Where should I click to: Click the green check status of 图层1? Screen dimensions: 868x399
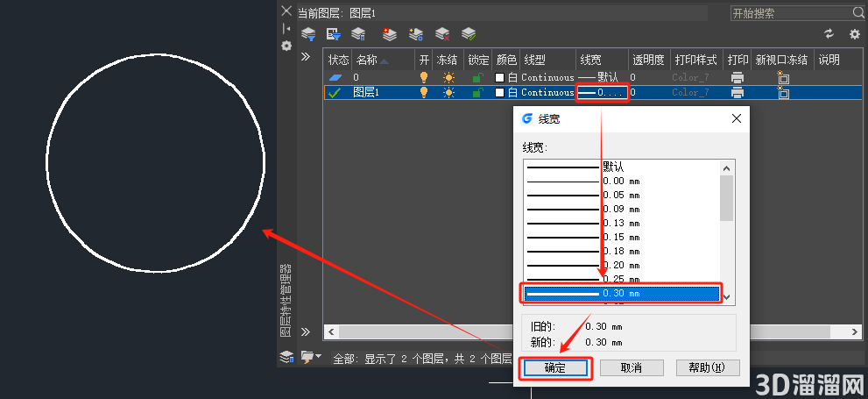(335, 93)
